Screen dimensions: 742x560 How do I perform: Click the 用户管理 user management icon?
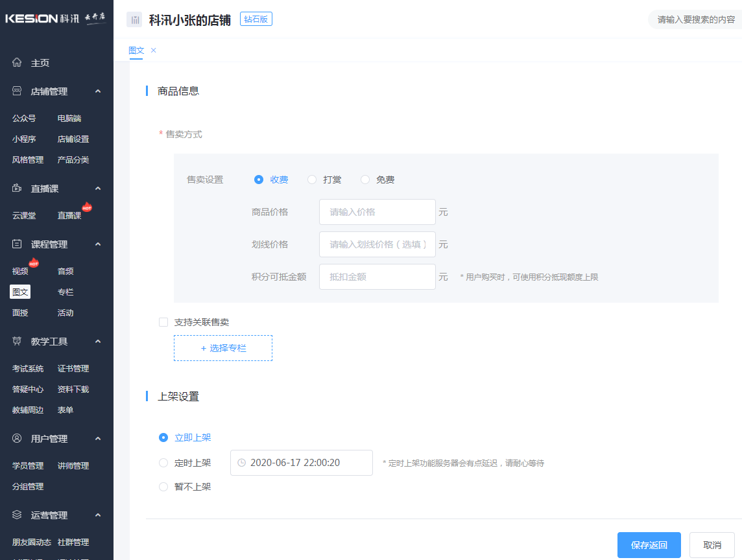click(x=16, y=438)
